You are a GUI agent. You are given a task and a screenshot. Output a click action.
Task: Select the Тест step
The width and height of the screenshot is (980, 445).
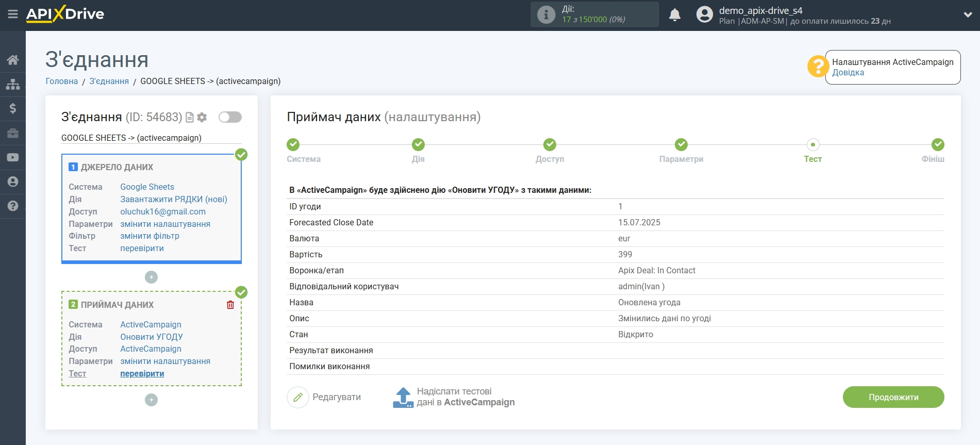click(813, 145)
